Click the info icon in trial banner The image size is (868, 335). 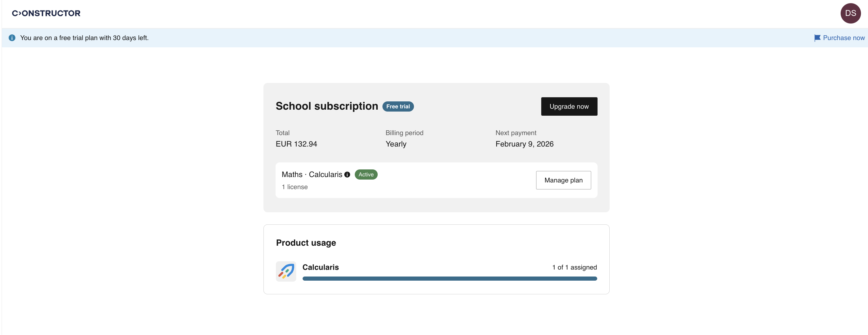click(x=12, y=38)
